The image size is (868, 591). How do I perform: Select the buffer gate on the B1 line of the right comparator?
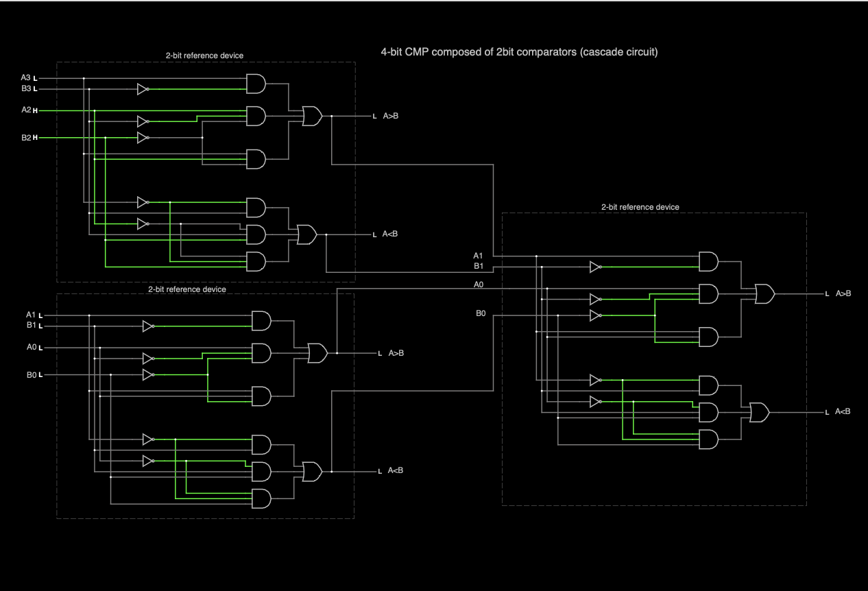click(x=594, y=267)
